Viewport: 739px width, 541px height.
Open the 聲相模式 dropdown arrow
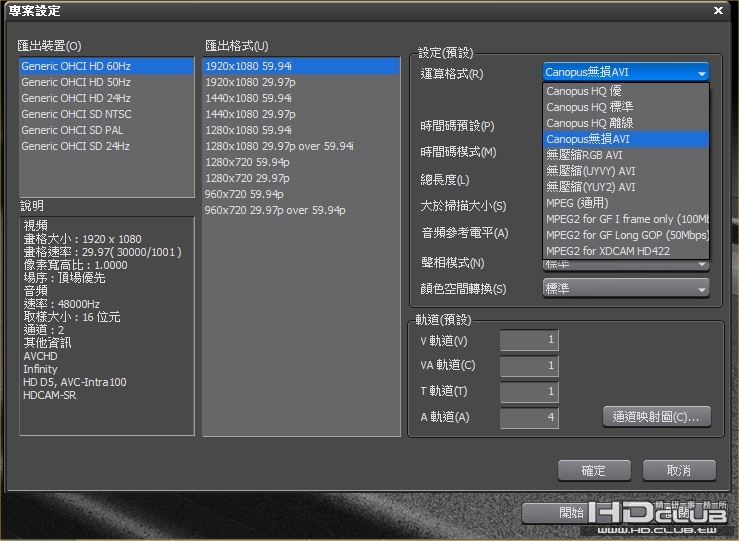pyautogui.click(x=702, y=264)
